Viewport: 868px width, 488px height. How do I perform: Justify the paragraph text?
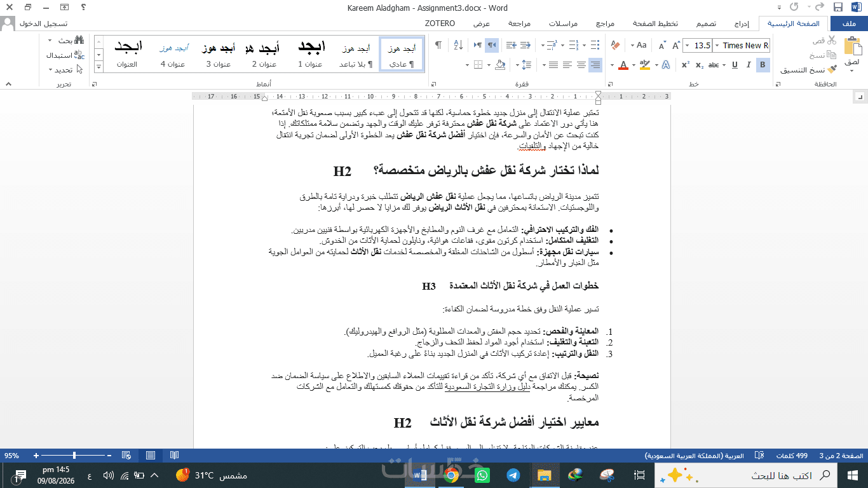[553, 65]
